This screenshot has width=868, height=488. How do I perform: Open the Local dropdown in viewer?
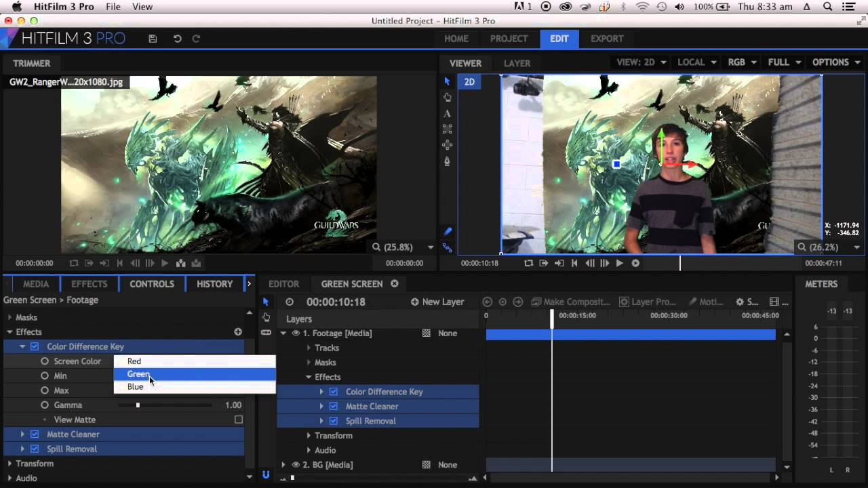pyautogui.click(x=697, y=62)
